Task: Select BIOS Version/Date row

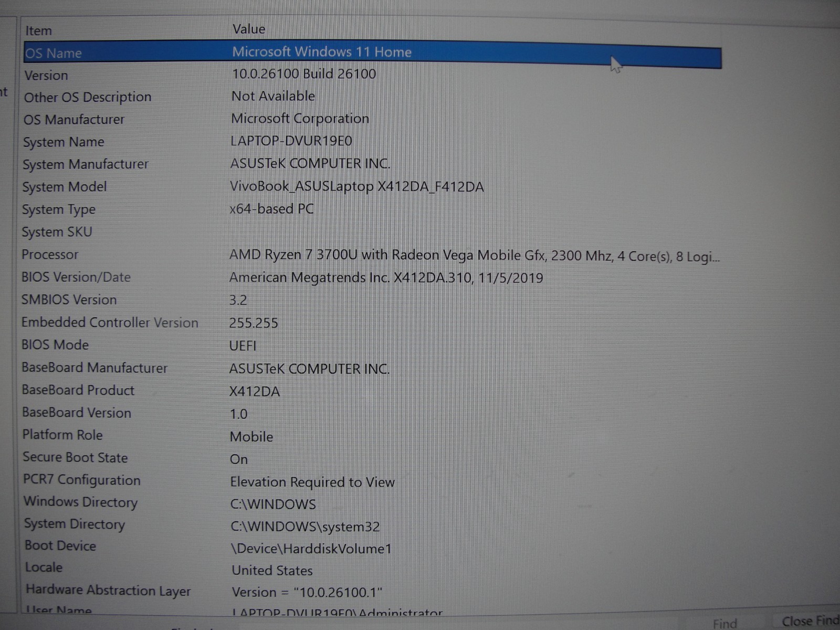Action: point(76,278)
